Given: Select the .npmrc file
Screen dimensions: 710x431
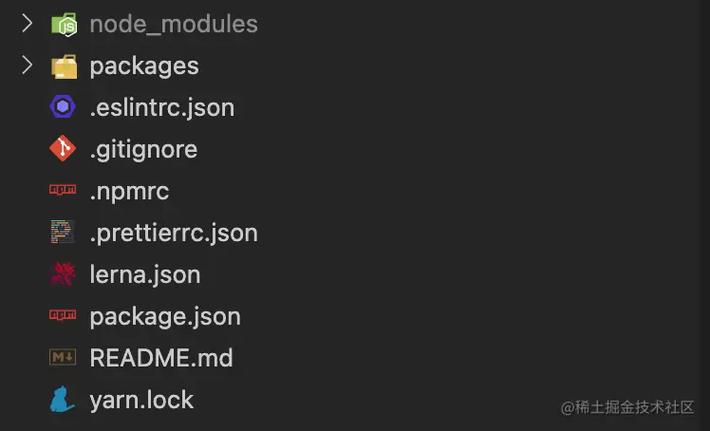Looking at the screenshot, I should [x=129, y=192].
